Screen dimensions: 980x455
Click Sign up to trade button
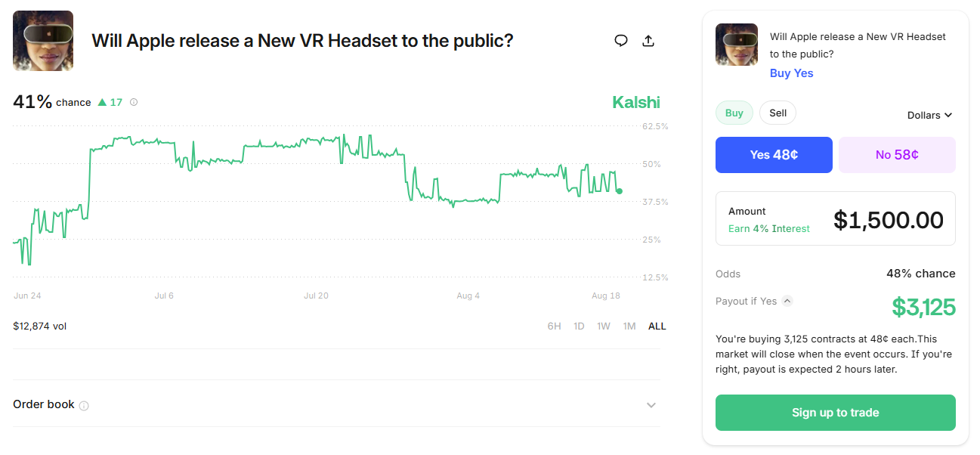click(835, 413)
